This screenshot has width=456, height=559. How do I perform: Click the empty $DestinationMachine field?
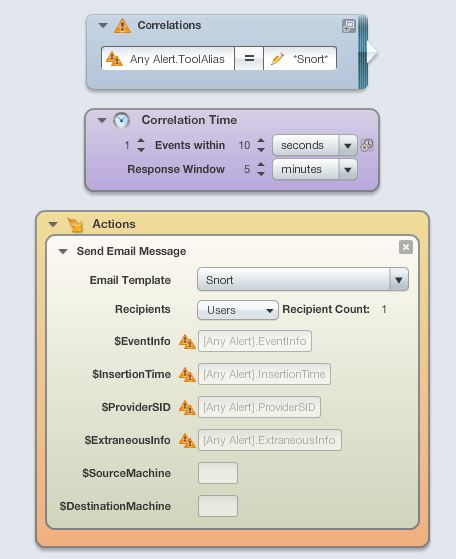[218, 506]
